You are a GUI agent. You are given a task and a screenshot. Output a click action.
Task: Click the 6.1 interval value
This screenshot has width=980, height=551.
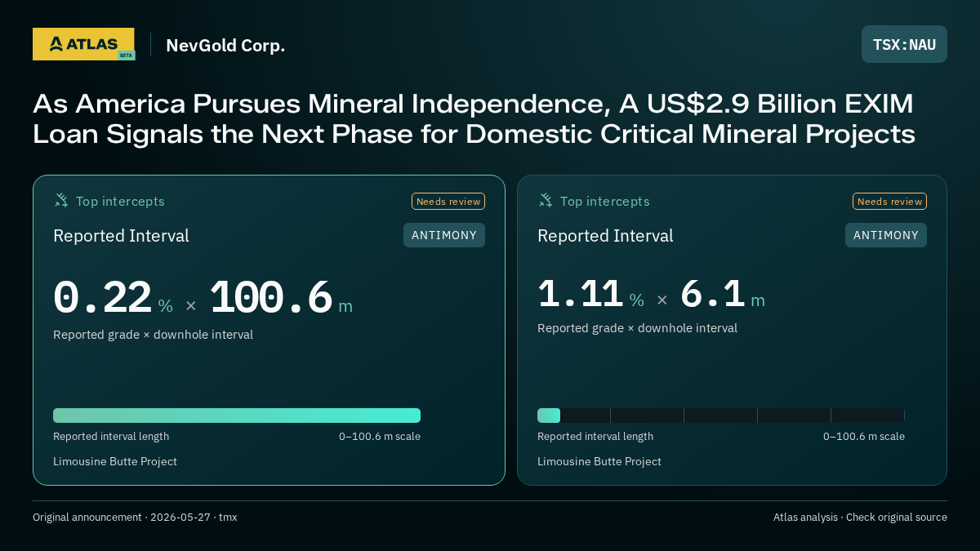(x=713, y=294)
